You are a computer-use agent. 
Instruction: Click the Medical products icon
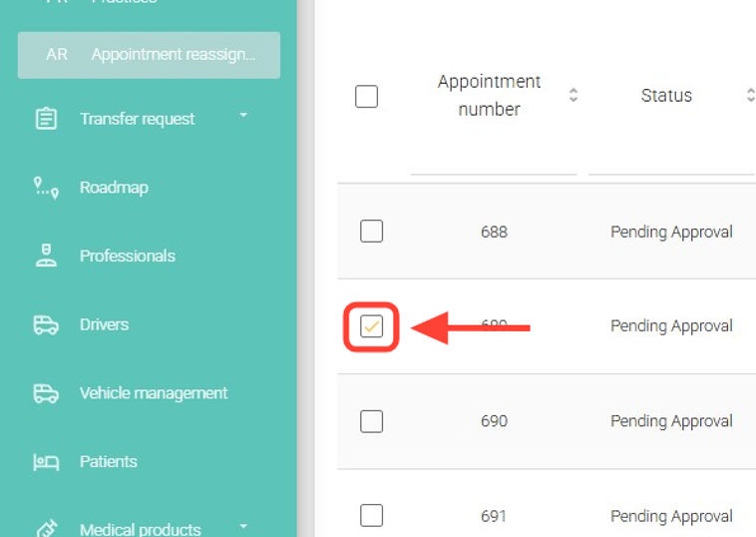click(46, 528)
